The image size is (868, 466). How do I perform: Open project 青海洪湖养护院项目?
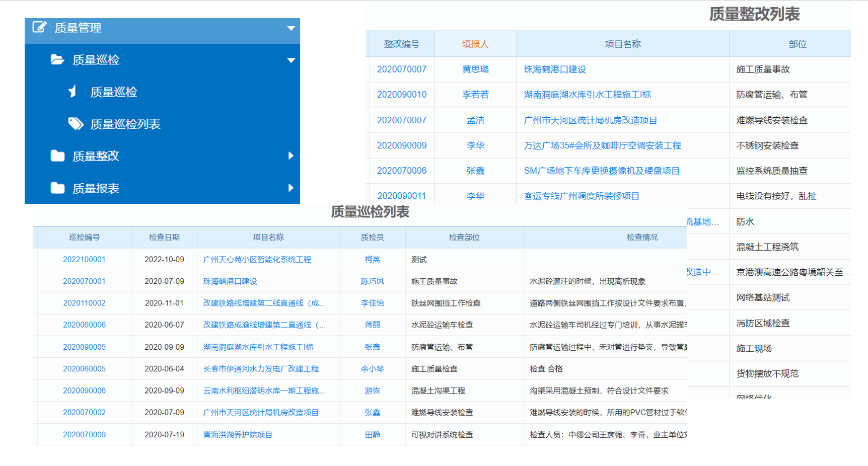(x=238, y=435)
